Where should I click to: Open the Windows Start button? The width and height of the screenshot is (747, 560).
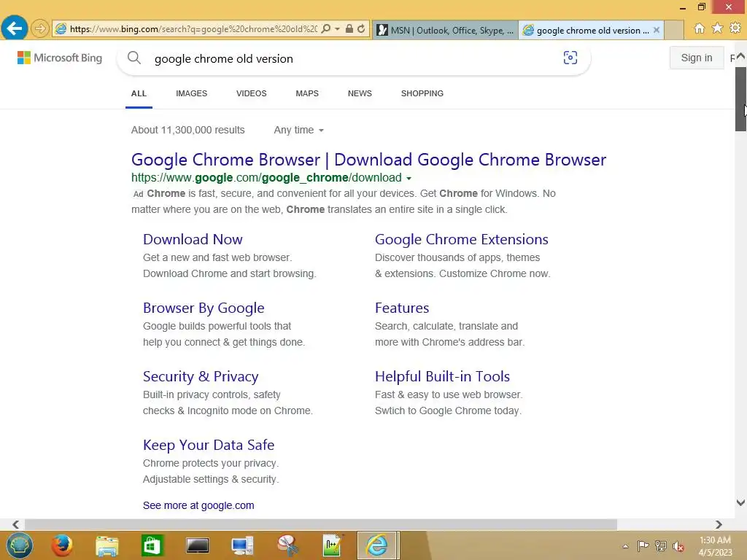[x=19, y=545]
